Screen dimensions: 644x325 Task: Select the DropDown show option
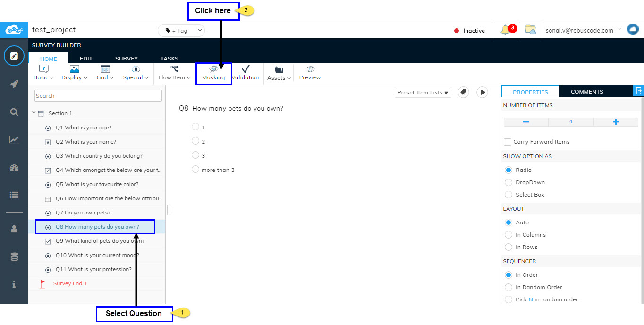pos(508,182)
